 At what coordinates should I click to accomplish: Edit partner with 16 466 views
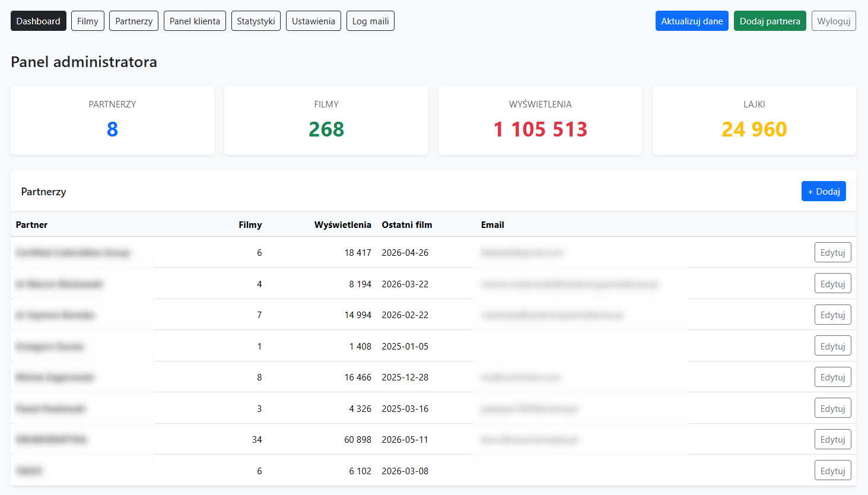[833, 377]
